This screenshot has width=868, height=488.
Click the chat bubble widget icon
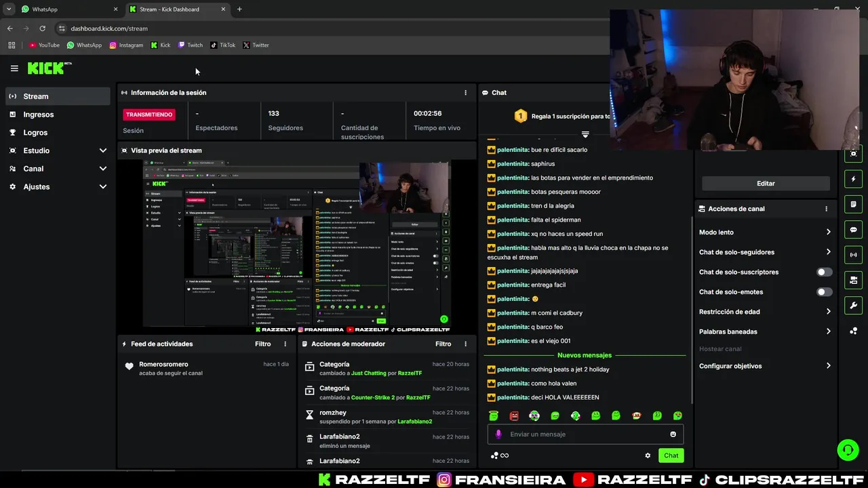pos(853,230)
